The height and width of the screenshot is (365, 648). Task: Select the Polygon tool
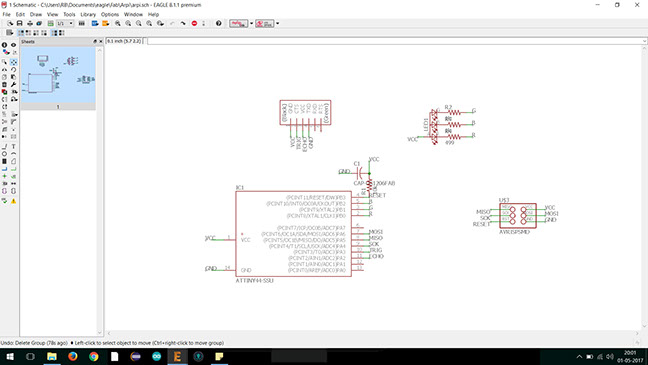[14, 161]
